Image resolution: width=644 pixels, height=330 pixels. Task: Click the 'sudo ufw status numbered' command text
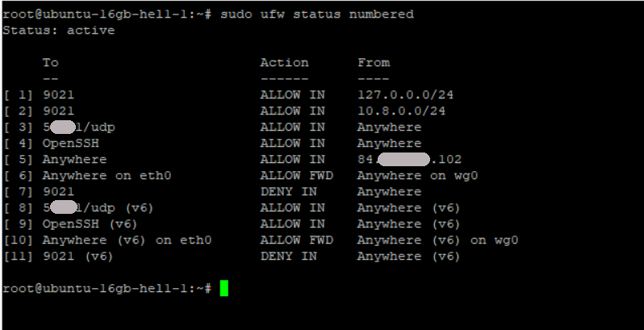(316, 14)
